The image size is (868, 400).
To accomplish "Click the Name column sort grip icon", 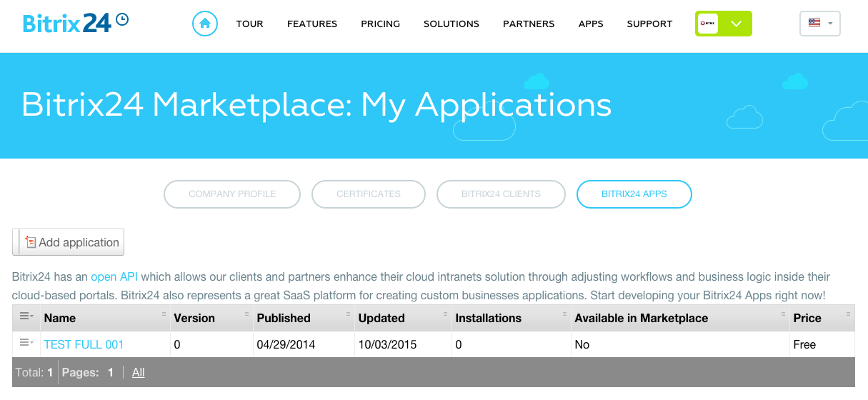I will [164, 314].
